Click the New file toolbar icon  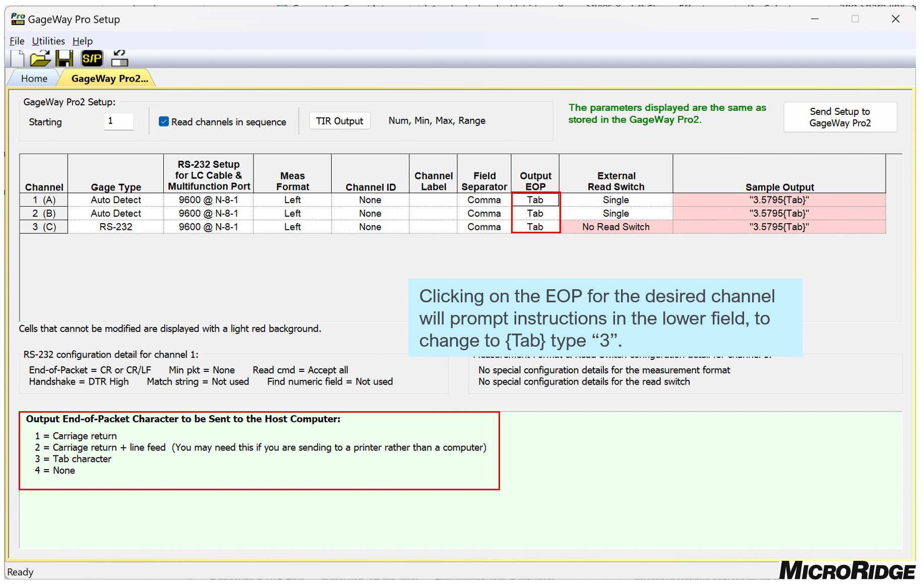pos(17,58)
